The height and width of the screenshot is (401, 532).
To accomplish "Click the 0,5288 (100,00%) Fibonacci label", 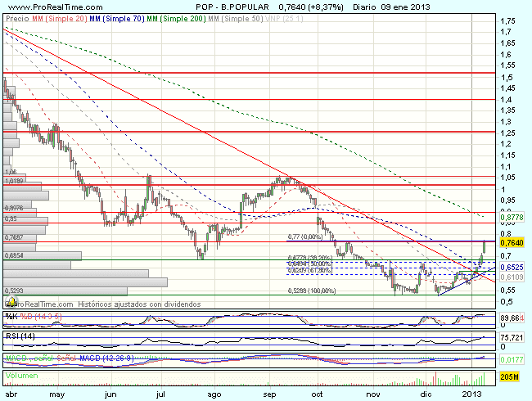I will (312, 291).
